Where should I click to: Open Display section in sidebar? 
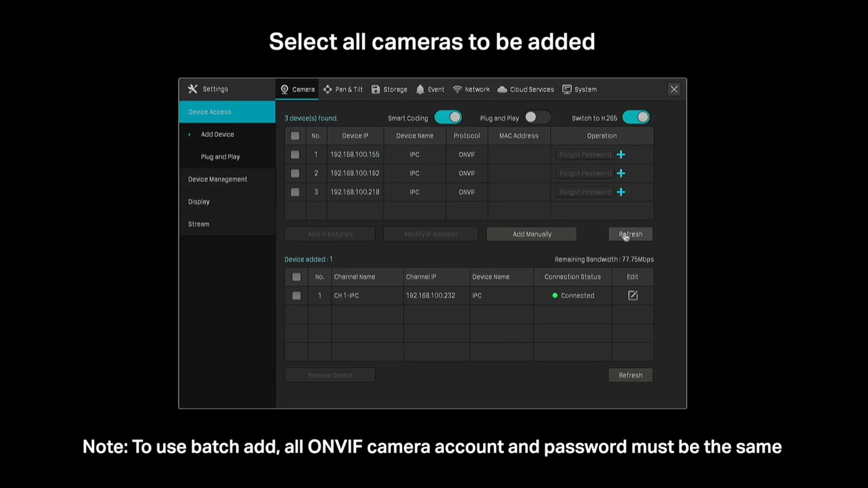click(x=227, y=201)
